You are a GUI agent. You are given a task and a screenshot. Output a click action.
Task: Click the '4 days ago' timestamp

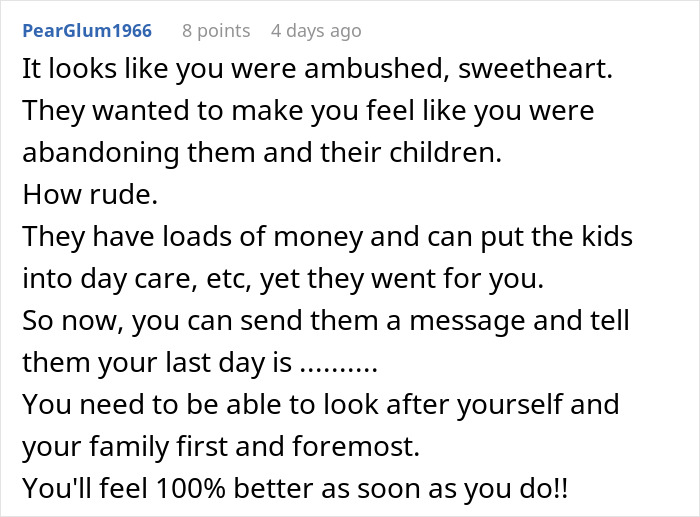tap(316, 31)
